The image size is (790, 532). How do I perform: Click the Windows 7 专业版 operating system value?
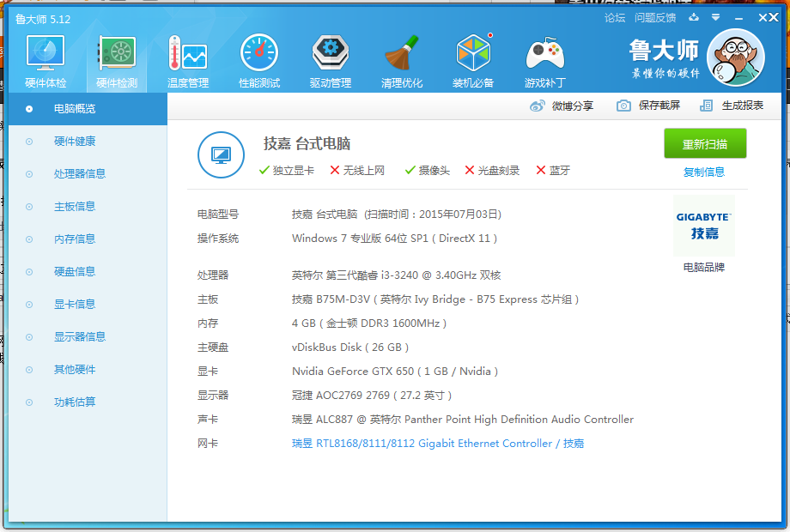click(394, 239)
